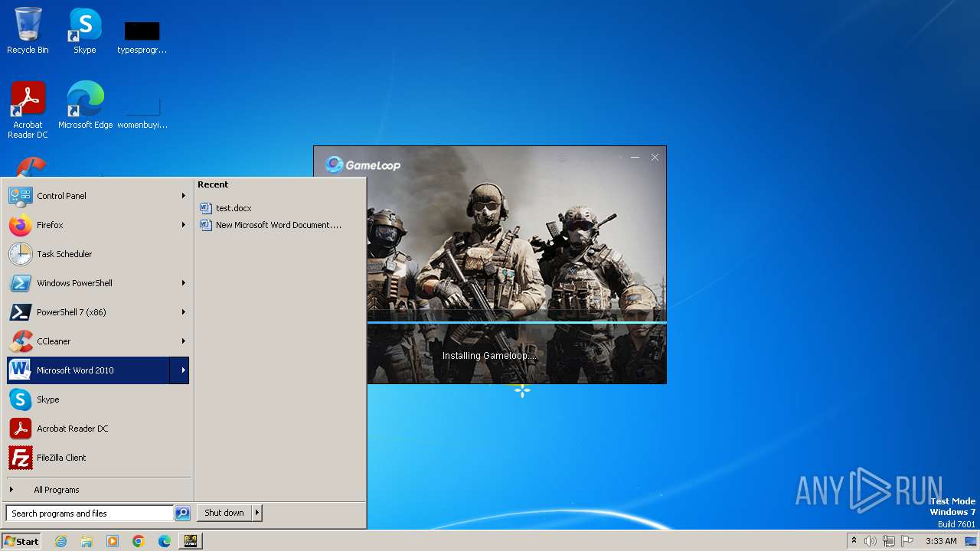980x551 pixels.
Task: Open File Explorer from taskbar
Action: tap(87, 541)
